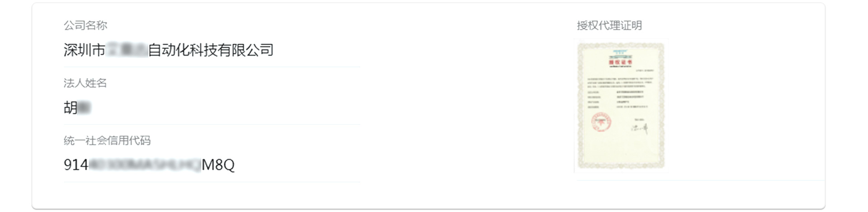The width and height of the screenshot is (868, 212).
Task: Click the surname character "胡"
Action: pyautogui.click(x=71, y=108)
